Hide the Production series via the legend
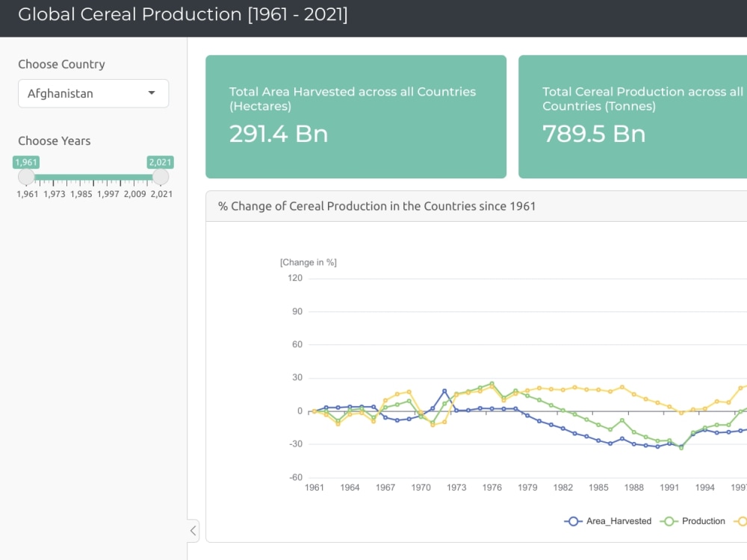This screenshot has width=747, height=560. (x=698, y=521)
